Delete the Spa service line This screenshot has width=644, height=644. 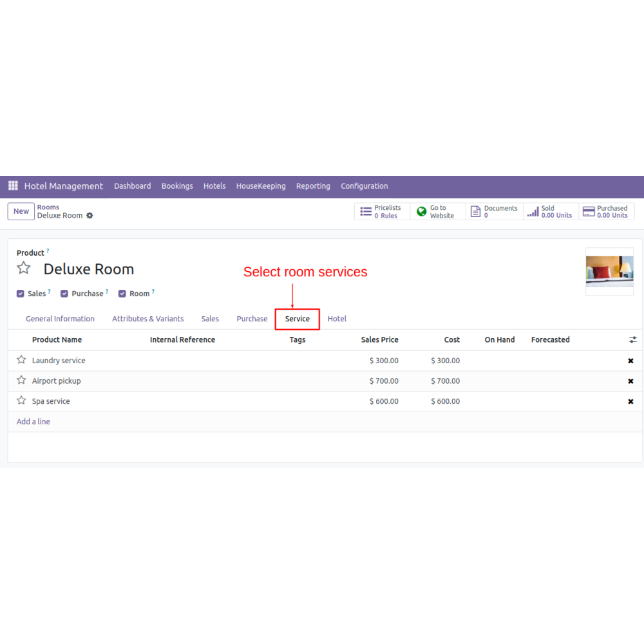coord(630,401)
